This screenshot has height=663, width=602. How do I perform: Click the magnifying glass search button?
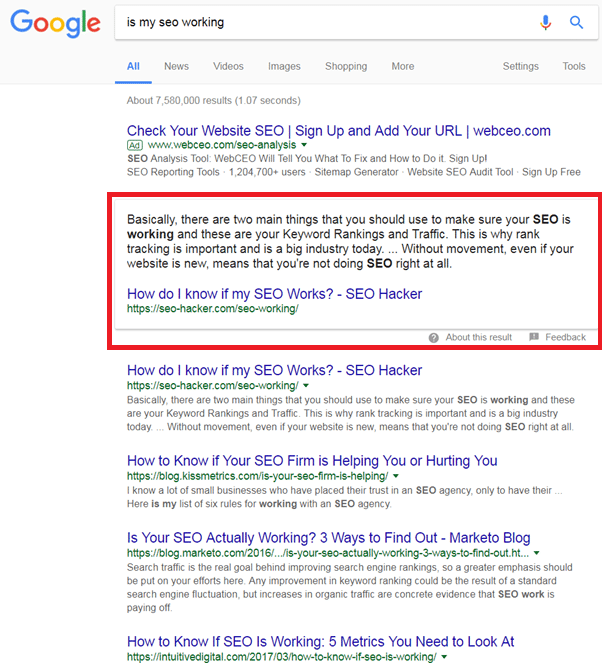(576, 22)
